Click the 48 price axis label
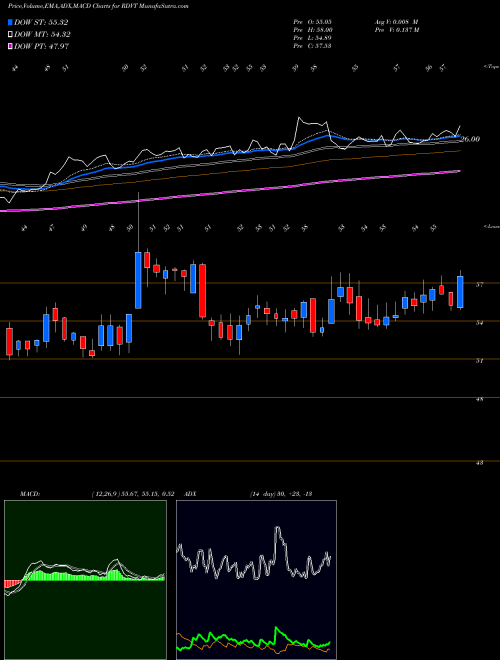The image size is (500, 660). [x=479, y=399]
